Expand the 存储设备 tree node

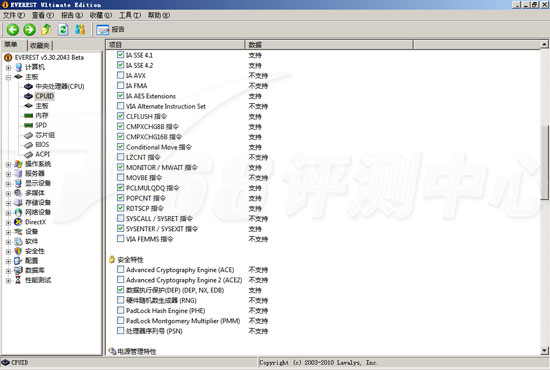coord(8,203)
